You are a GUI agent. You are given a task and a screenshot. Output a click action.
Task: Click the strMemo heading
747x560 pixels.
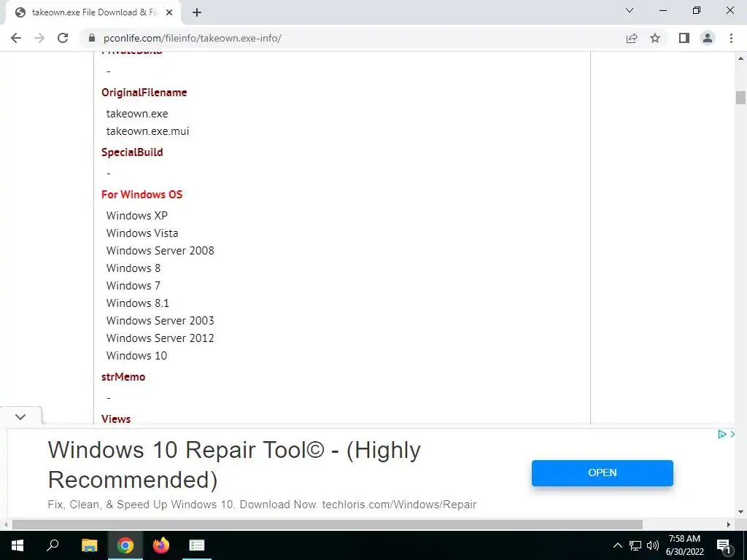pos(123,377)
